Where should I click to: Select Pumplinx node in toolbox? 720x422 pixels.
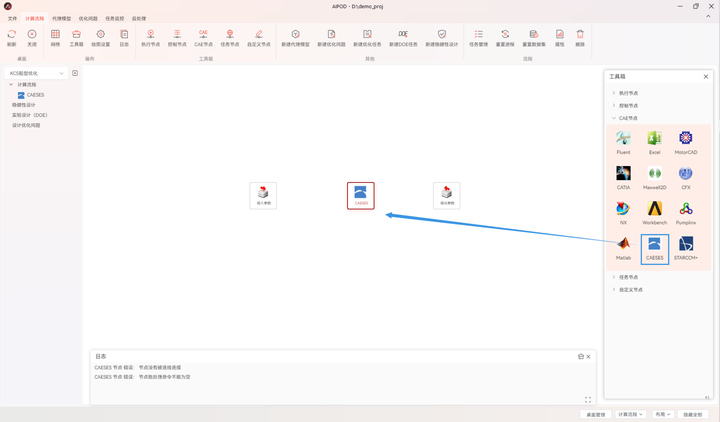pos(686,213)
